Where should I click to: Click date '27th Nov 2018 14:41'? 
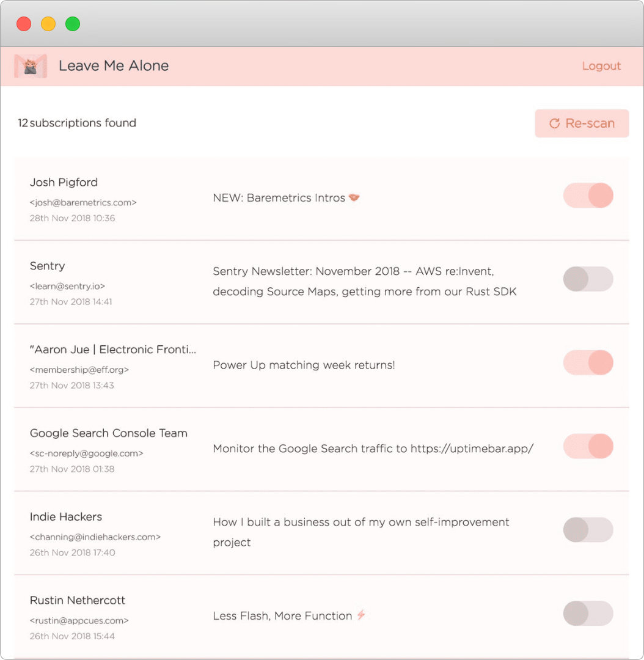tap(71, 302)
